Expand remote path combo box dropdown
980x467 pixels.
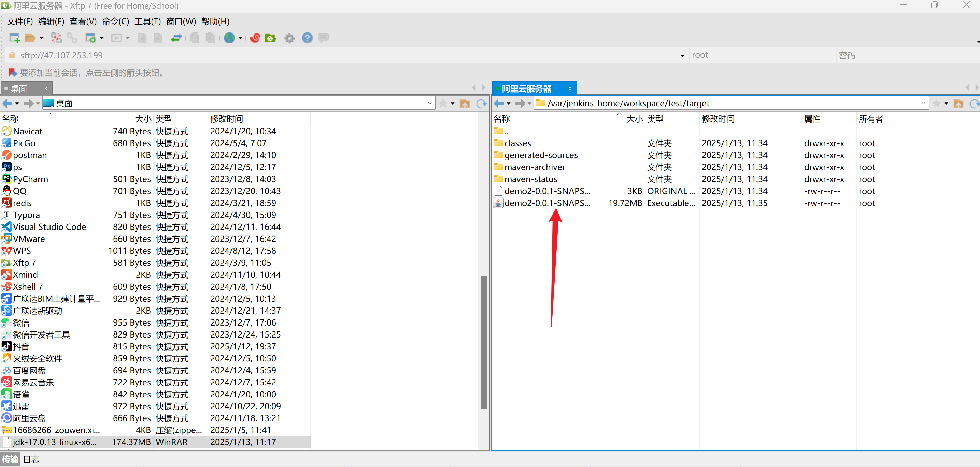point(923,103)
